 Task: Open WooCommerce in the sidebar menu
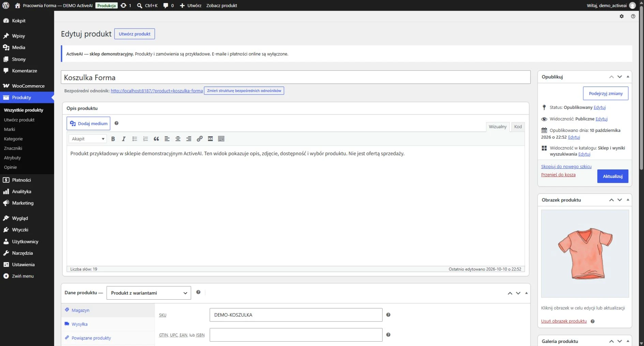[x=27, y=86]
